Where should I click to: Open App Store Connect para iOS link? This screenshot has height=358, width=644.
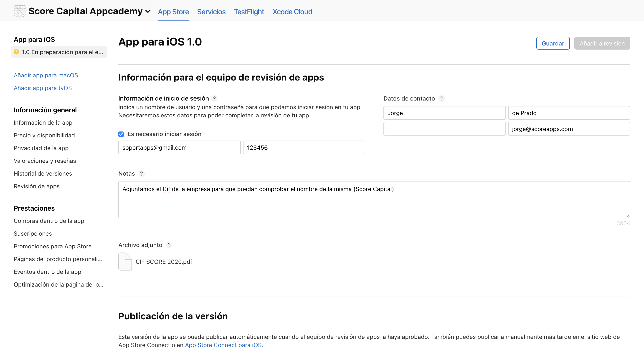224,345
